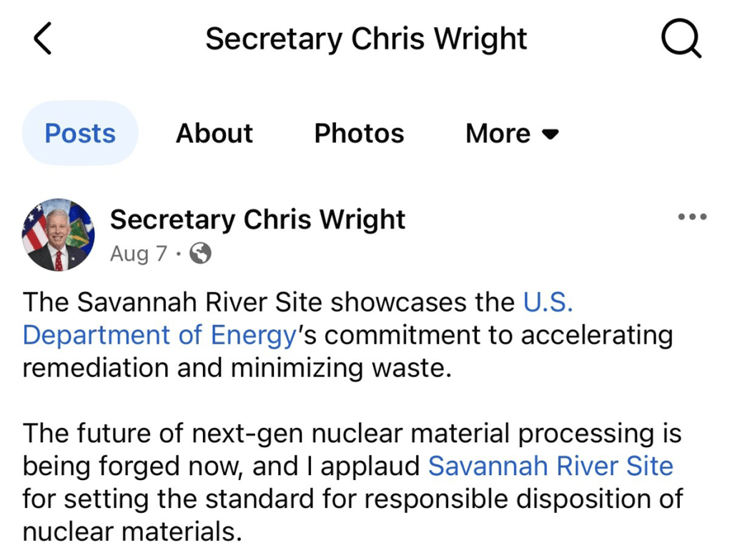732x560 pixels.
Task: Tap the text line mentioning responsible disposition
Action: click(353, 499)
